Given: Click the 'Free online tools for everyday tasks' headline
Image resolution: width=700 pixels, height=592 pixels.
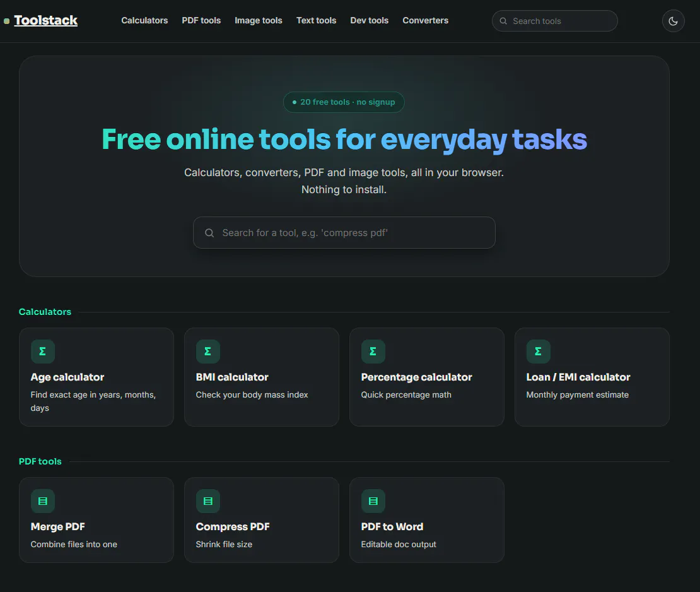Looking at the screenshot, I should (344, 139).
